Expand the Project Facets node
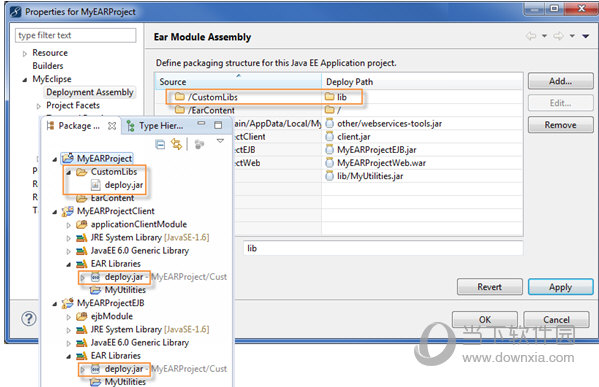The width and height of the screenshot is (599, 387). click(39, 106)
